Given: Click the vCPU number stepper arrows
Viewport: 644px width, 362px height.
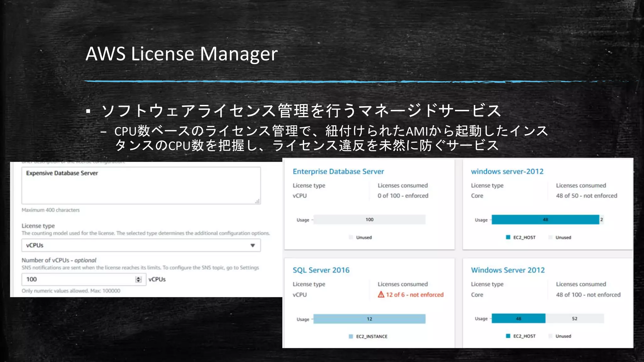Looking at the screenshot, I should coord(138,279).
